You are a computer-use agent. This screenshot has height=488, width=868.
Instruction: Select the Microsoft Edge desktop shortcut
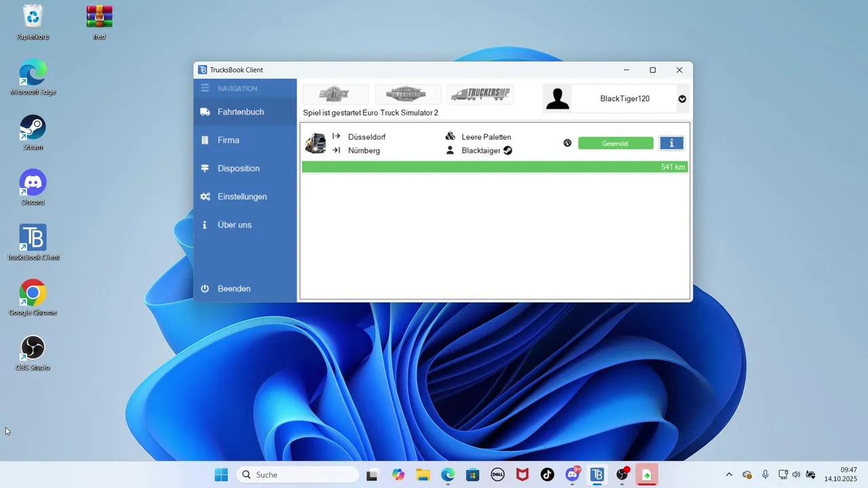coord(33,77)
